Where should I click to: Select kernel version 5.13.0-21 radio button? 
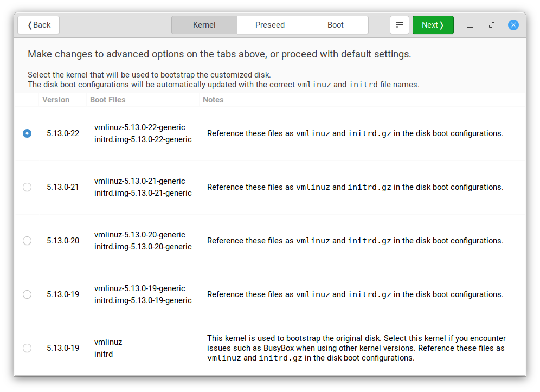[27, 187]
